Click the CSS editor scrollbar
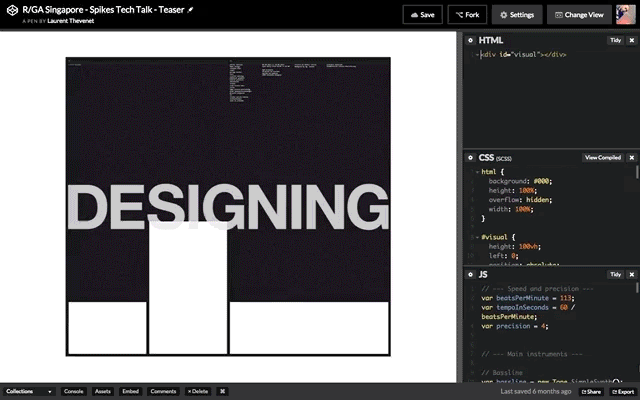 pos(637,172)
